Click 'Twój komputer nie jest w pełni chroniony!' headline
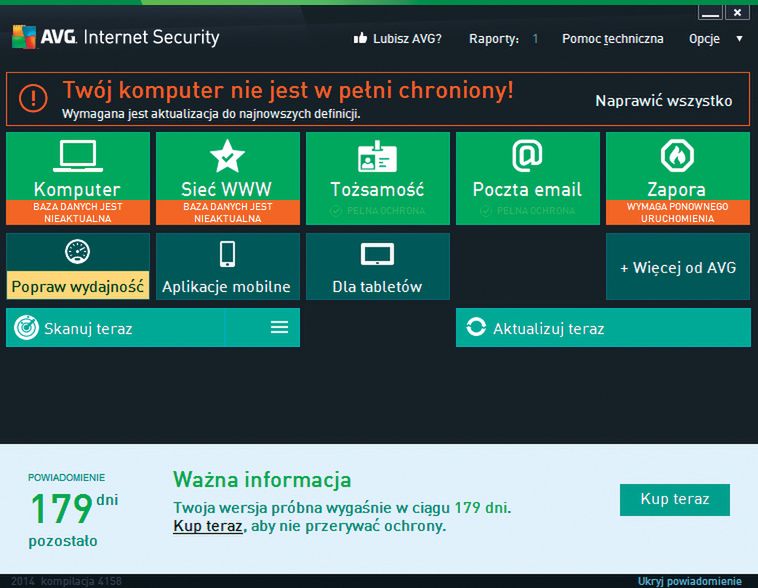 coord(288,90)
